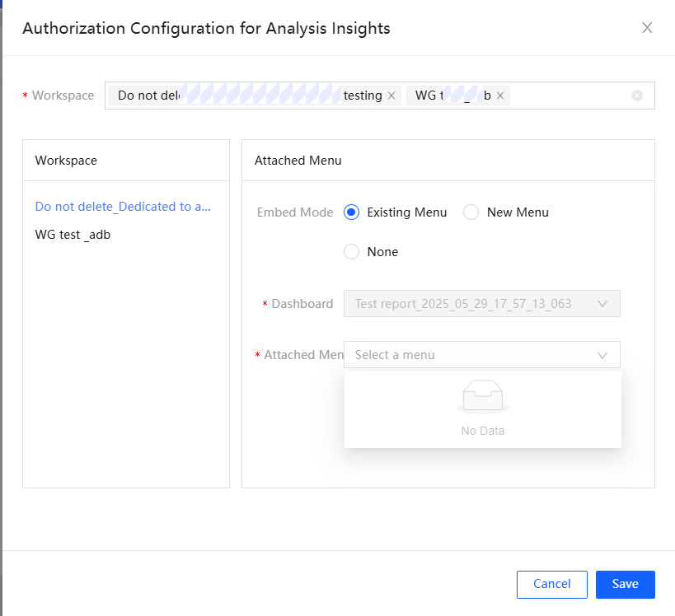
Task: Save the authorization configuration
Action: [625, 584]
